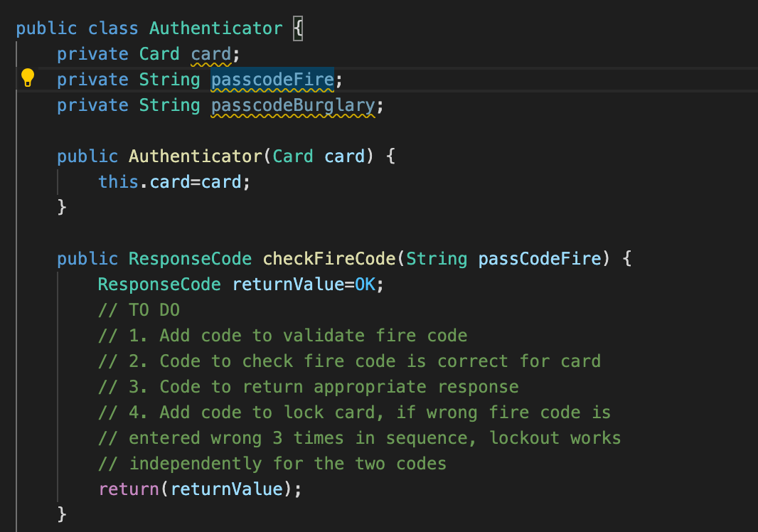Click the comment '4. Add code to lock card'
Viewport: 758px width, 532px height.
tap(354, 413)
